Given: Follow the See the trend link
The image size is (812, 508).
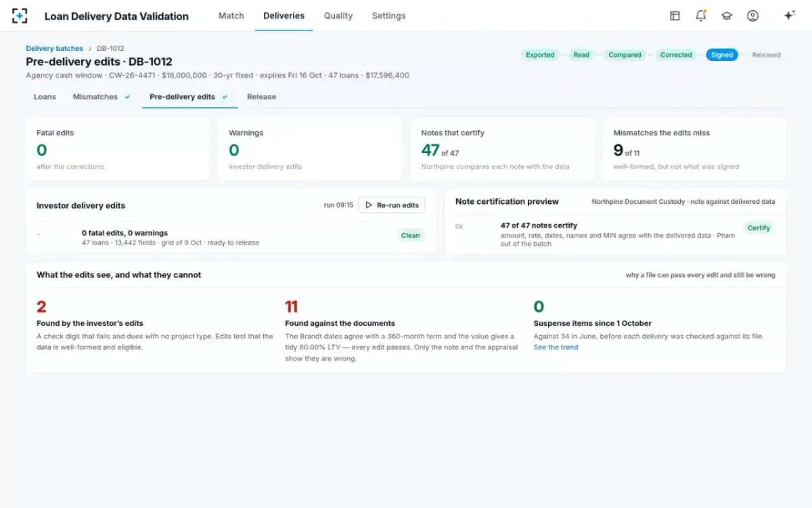Looking at the screenshot, I should 556,347.
